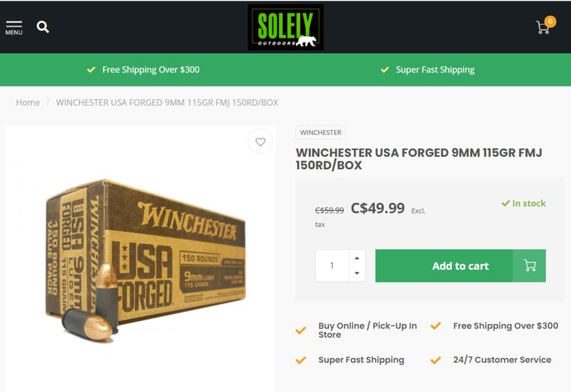Click Super Fast Shipping banner text

point(435,70)
